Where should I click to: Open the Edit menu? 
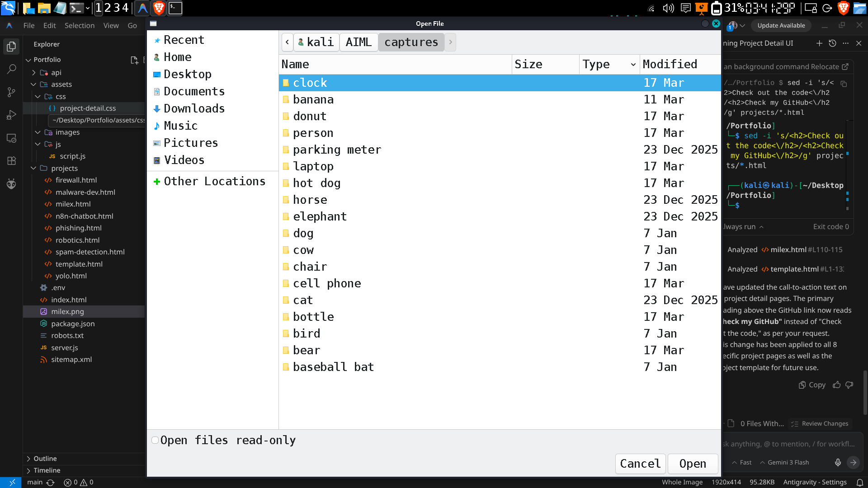point(49,26)
